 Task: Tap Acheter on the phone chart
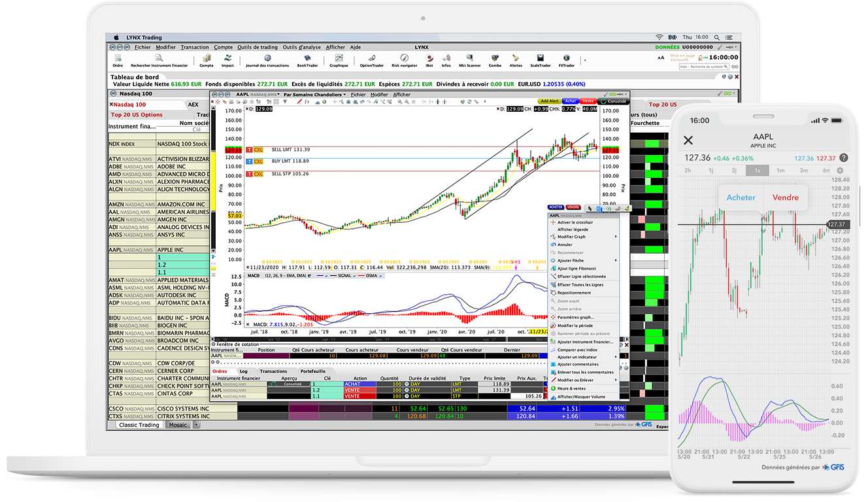pos(741,197)
